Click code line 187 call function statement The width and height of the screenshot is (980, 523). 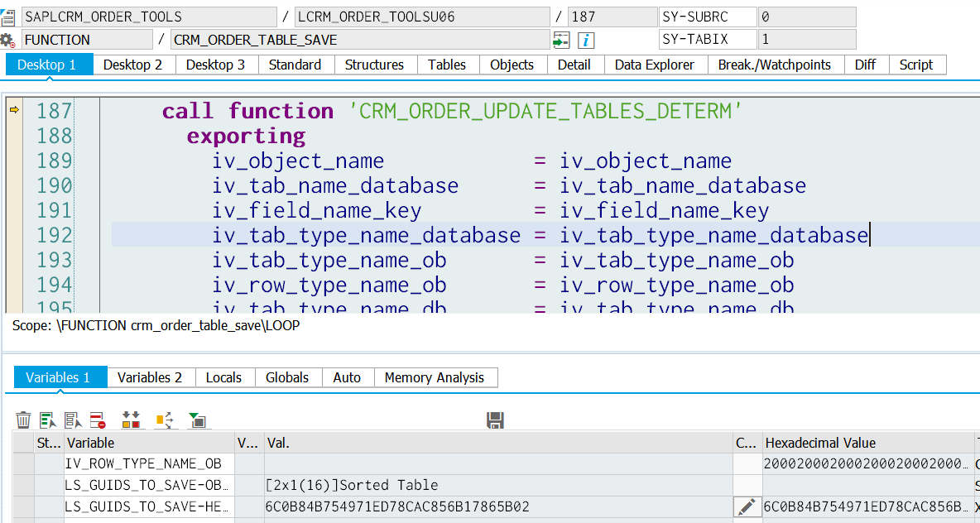click(x=452, y=111)
